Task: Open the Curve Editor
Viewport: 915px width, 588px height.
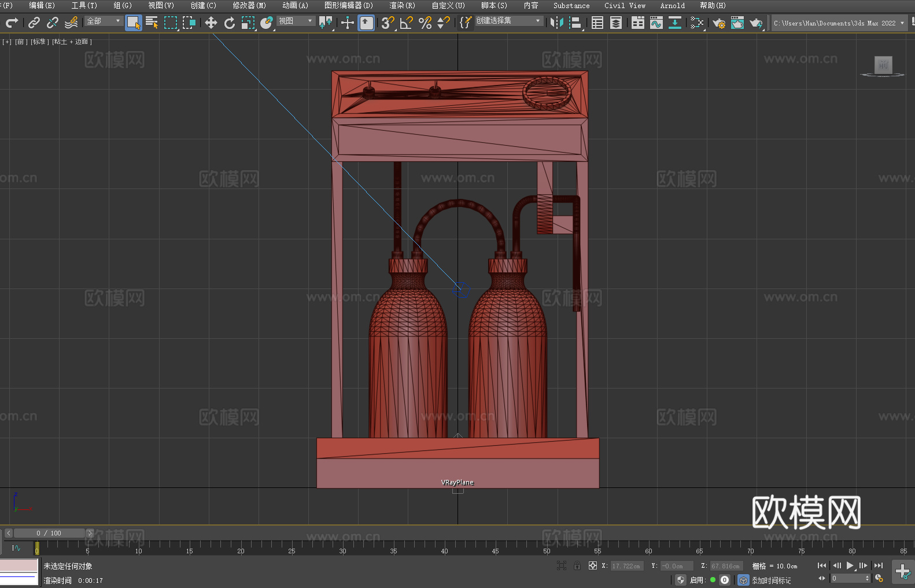Action: tap(656, 23)
